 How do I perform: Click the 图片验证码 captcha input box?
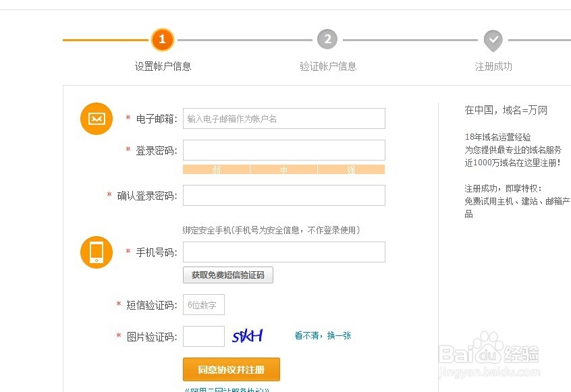point(203,335)
